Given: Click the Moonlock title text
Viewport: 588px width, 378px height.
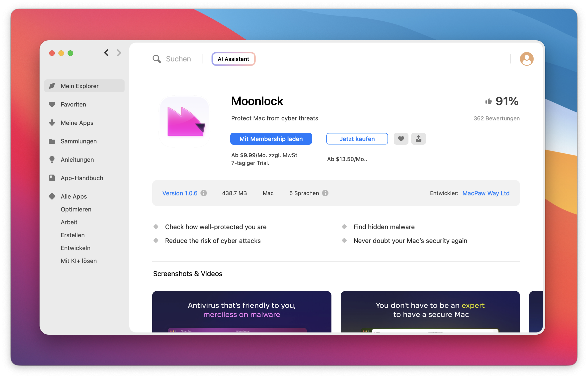Looking at the screenshot, I should click(x=257, y=101).
